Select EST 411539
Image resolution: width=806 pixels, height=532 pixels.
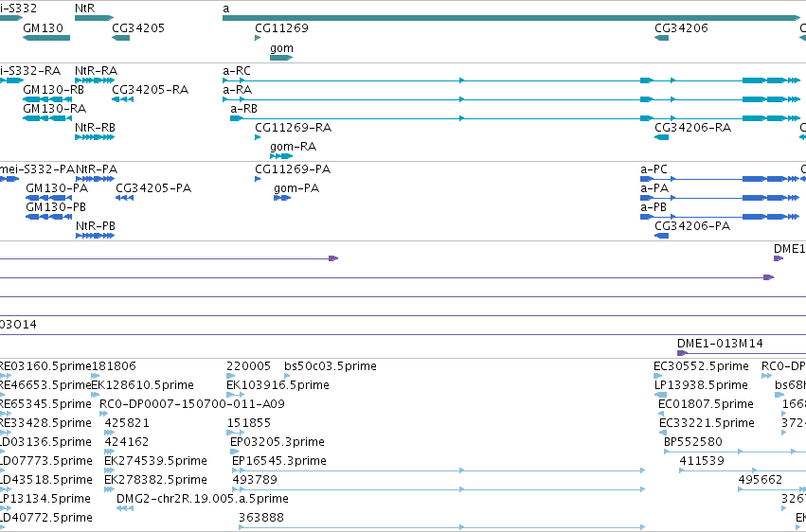coord(743,470)
